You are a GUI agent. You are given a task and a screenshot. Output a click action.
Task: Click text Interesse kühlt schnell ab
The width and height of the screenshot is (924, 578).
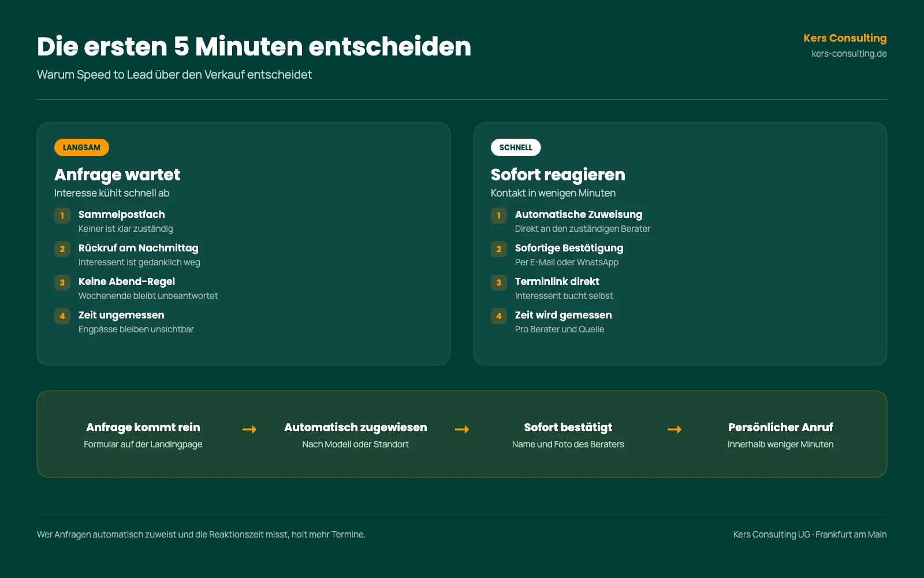tap(112, 193)
